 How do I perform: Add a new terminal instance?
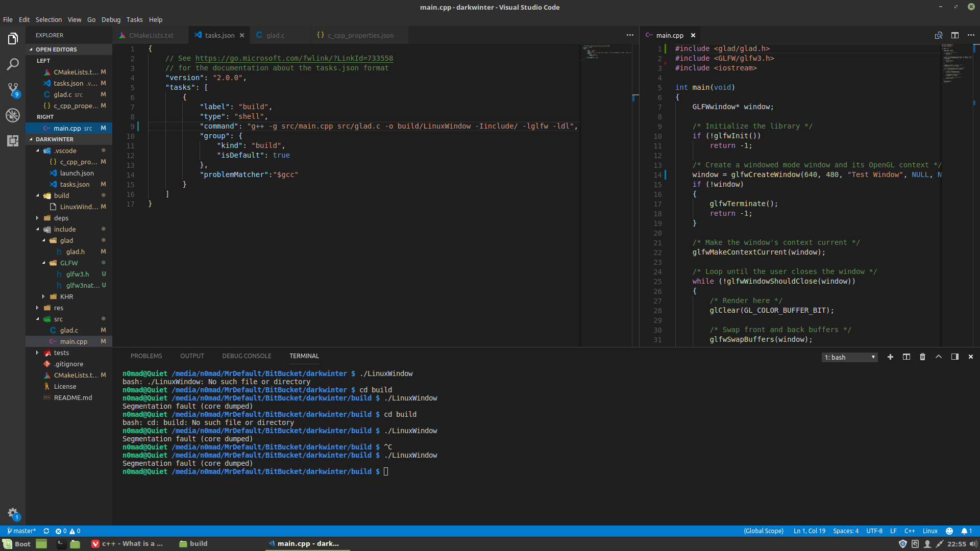click(x=890, y=357)
